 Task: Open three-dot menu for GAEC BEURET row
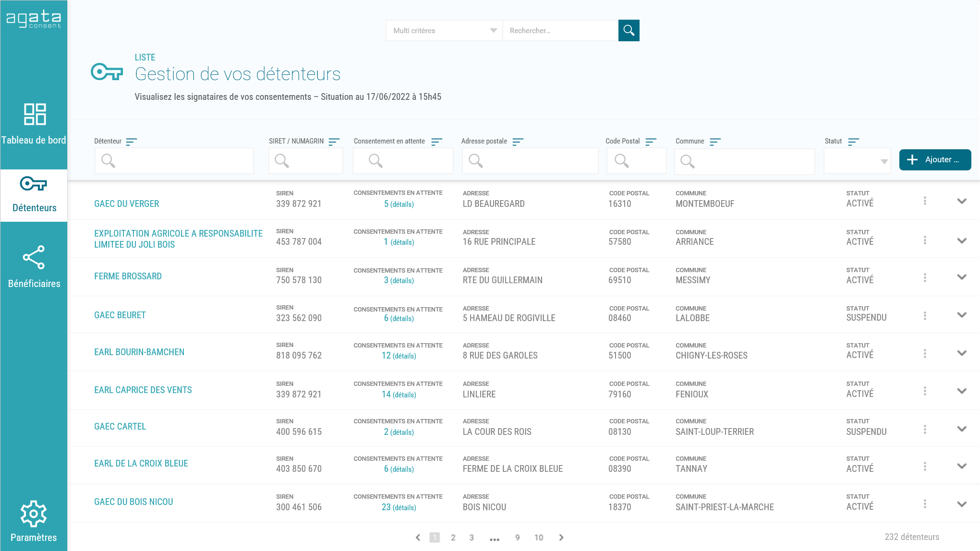pos(925,316)
